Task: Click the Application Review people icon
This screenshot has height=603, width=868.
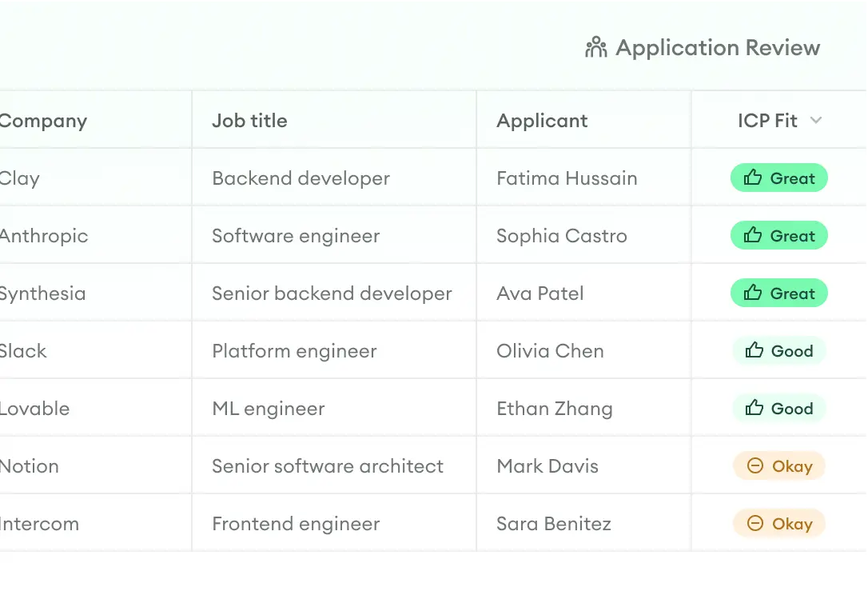Action: click(x=595, y=48)
